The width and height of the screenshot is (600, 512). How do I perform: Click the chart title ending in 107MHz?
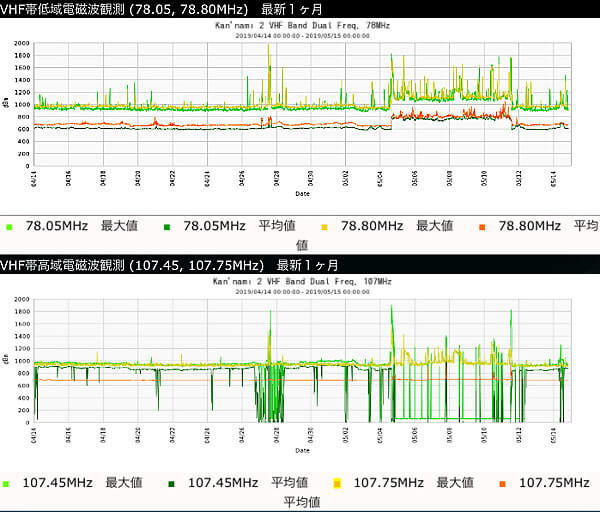[x=303, y=283]
